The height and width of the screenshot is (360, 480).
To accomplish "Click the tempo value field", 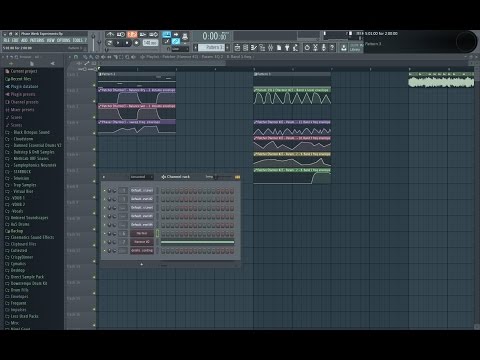I will point(150,43).
